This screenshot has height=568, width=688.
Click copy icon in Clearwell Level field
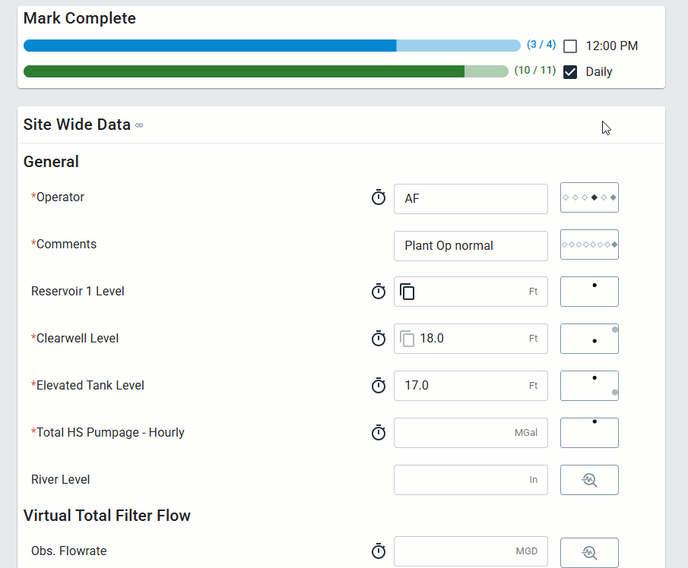408,339
